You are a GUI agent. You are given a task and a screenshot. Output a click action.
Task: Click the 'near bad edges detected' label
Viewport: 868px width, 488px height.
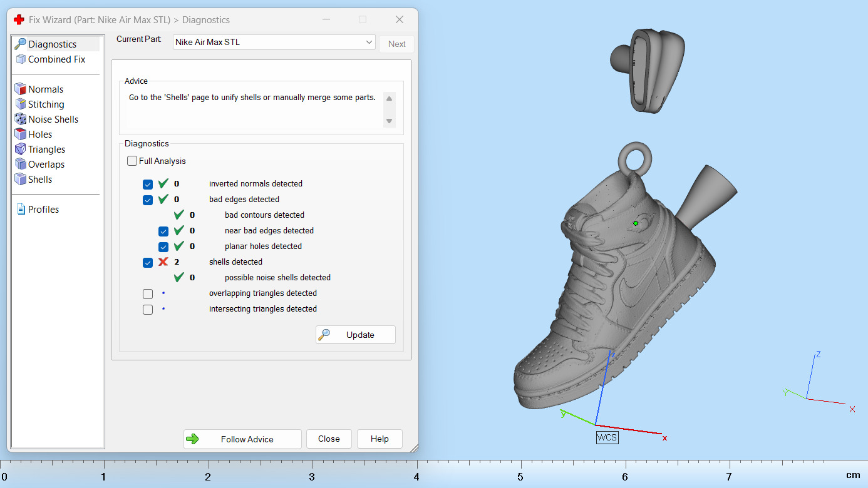(269, 230)
